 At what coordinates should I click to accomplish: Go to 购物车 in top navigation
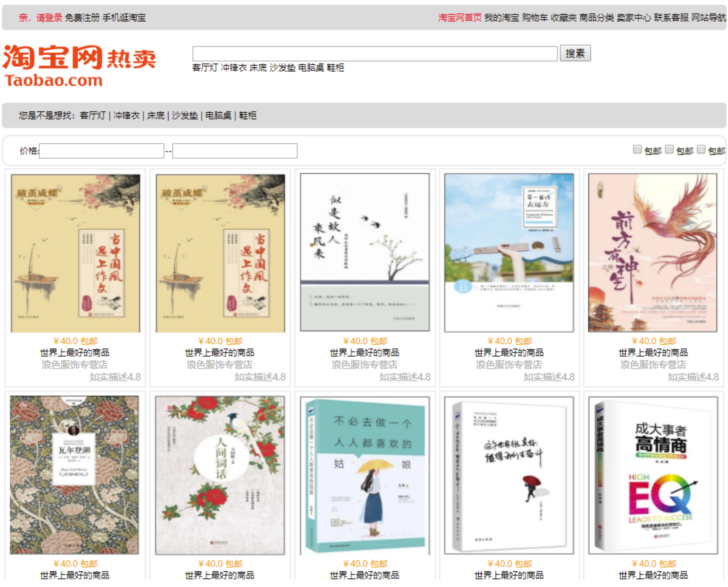[x=535, y=17]
